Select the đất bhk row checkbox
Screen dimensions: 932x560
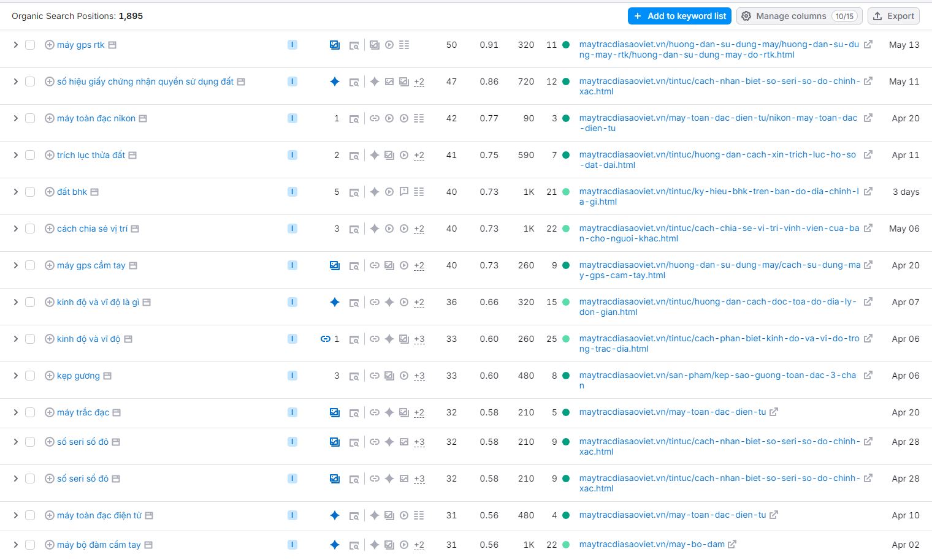click(x=30, y=192)
